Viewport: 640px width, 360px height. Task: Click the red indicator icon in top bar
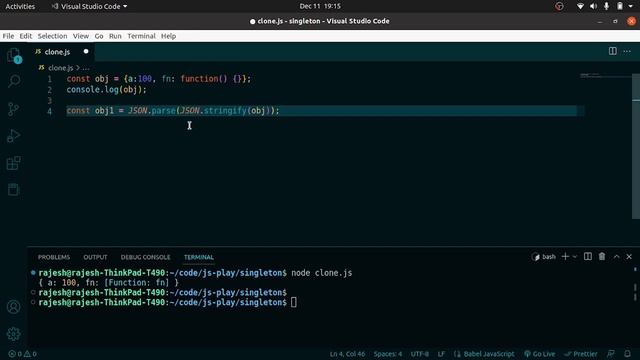pos(559,6)
